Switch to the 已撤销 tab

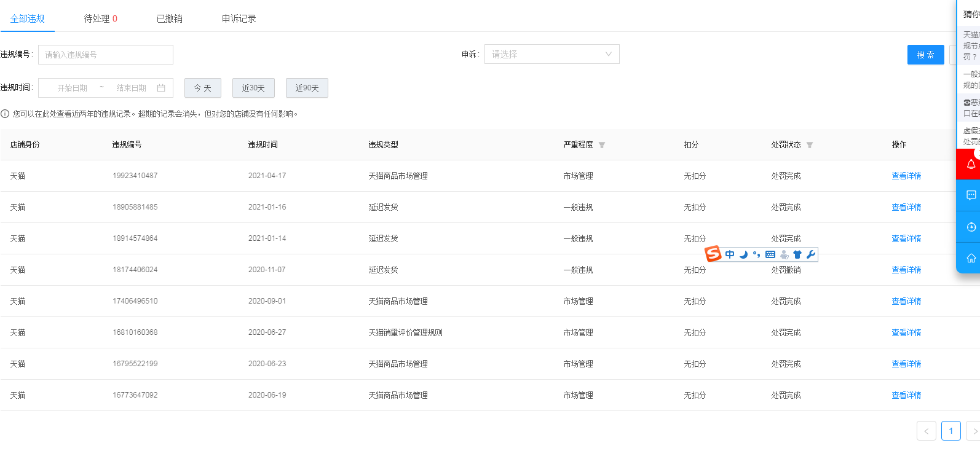coord(170,18)
